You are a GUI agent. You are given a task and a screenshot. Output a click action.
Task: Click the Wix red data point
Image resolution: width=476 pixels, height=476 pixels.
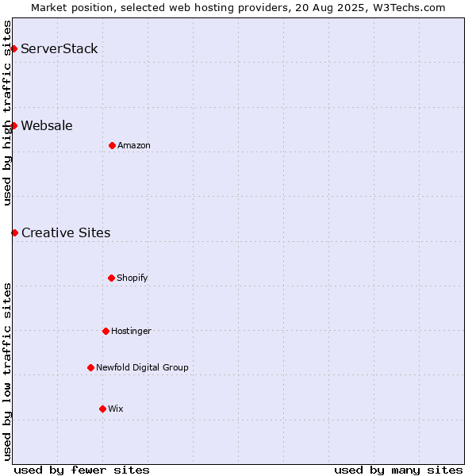[x=102, y=409]
